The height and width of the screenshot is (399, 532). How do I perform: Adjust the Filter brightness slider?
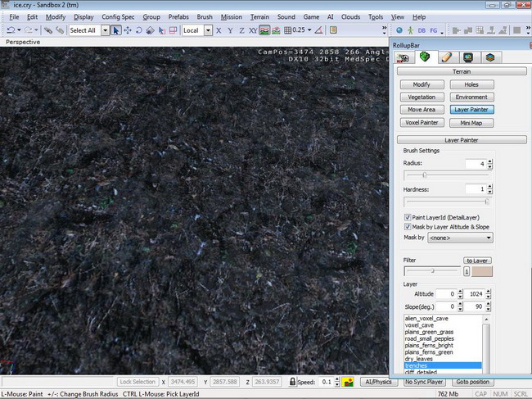[432, 270]
